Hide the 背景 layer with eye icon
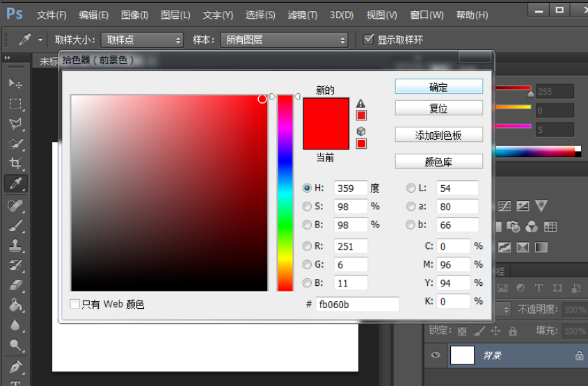Image resolution: width=588 pixels, height=386 pixels. coord(436,355)
